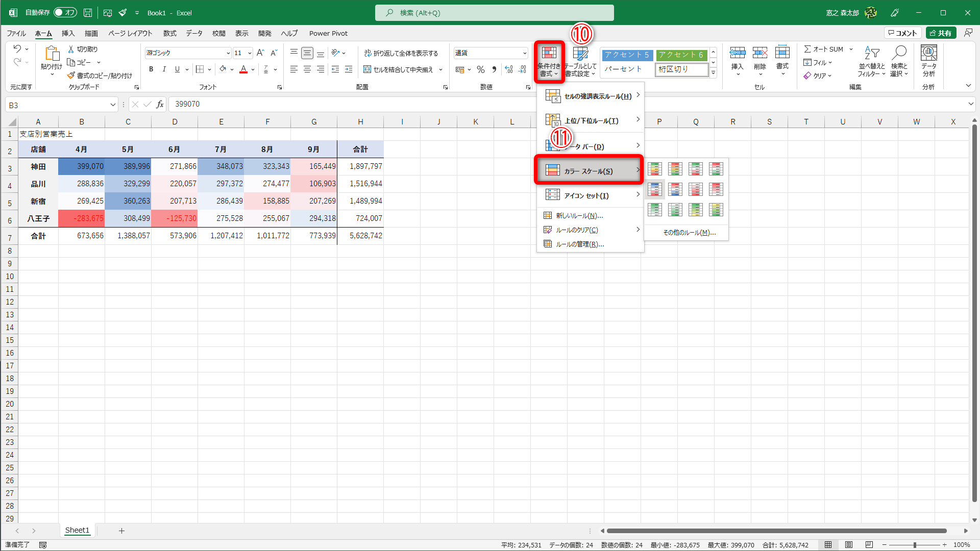The height and width of the screenshot is (551, 980).
Task: Click the Share button
Action: pyautogui.click(x=941, y=33)
